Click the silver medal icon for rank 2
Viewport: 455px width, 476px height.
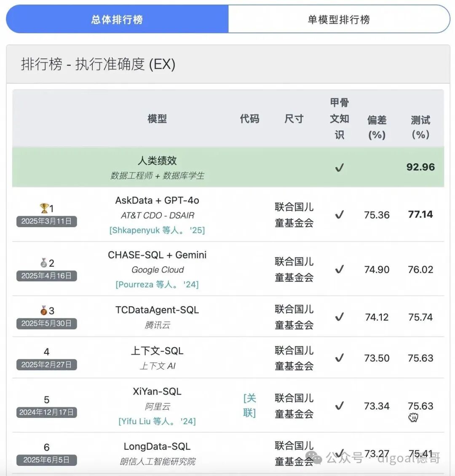pyautogui.click(x=44, y=262)
